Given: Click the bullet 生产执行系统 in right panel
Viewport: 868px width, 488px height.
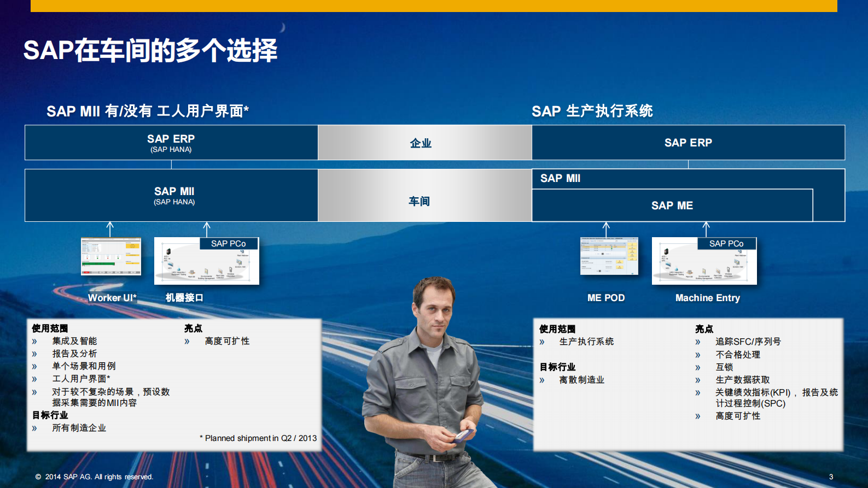Looking at the screenshot, I should tap(586, 342).
